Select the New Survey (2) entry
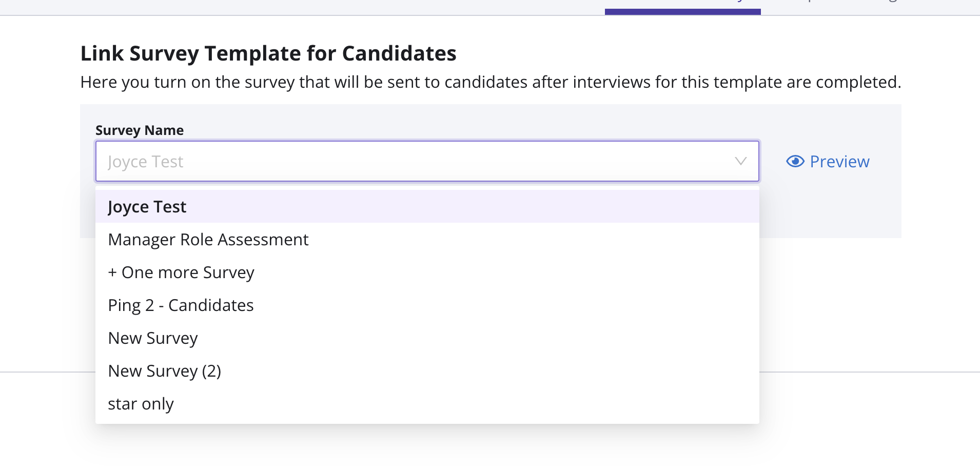Screen dimensions: 980x468 click(164, 371)
